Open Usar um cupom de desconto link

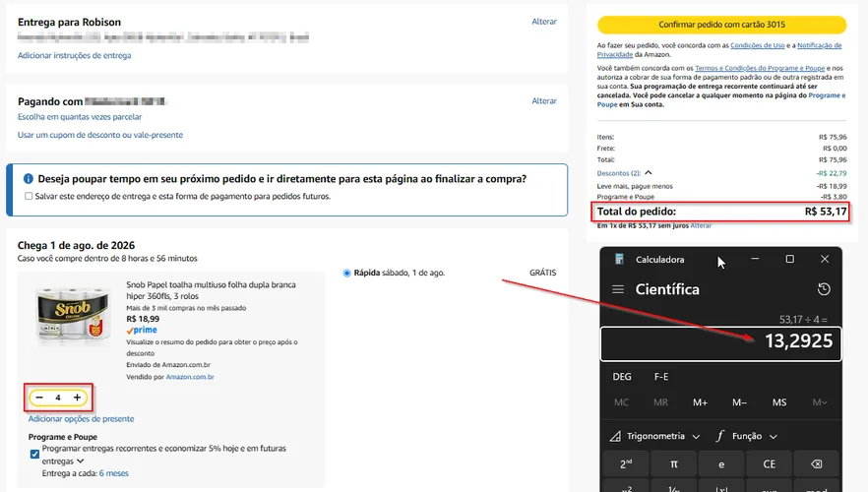100,135
